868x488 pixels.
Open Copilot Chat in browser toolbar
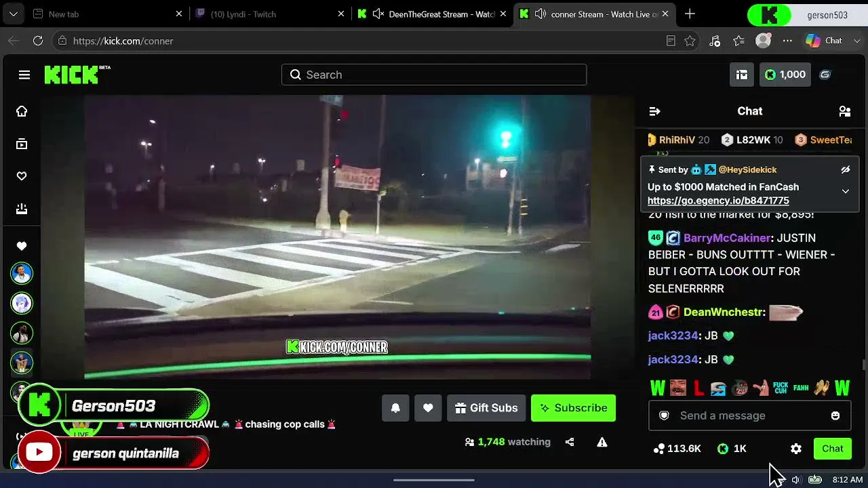[824, 41]
